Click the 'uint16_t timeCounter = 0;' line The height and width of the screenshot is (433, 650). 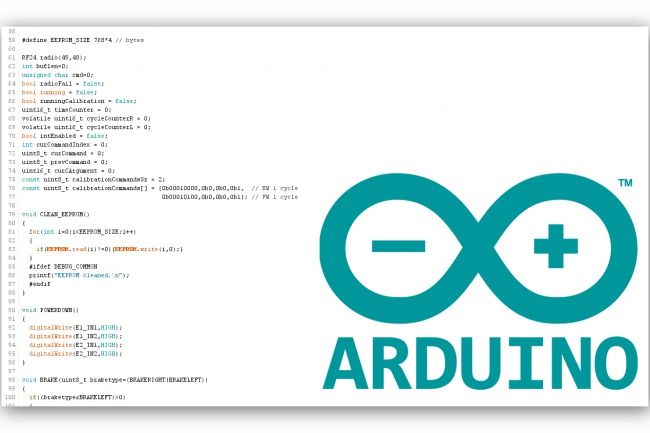[66, 110]
